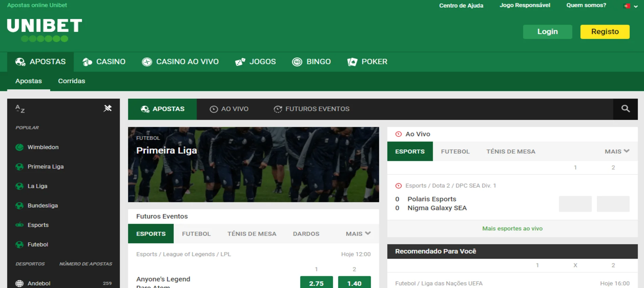Select TÉNIS DE MESA under Futuros Eventos

(252, 234)
